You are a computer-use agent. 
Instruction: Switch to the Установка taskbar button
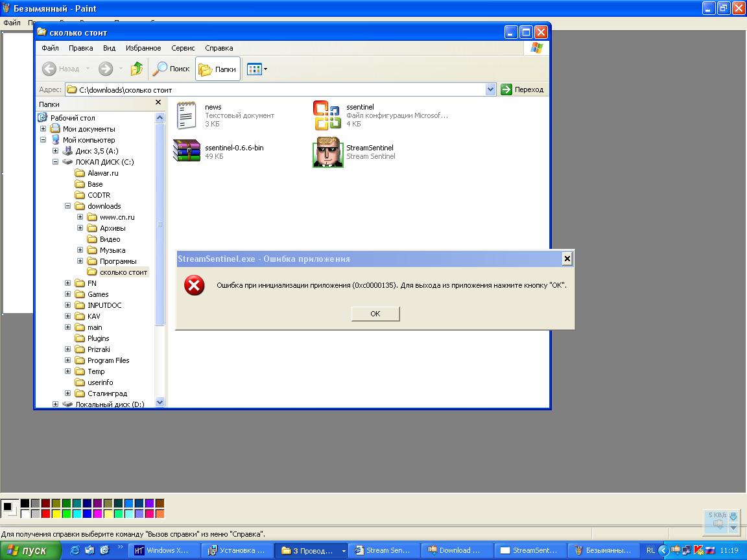(x=238, y=550)
